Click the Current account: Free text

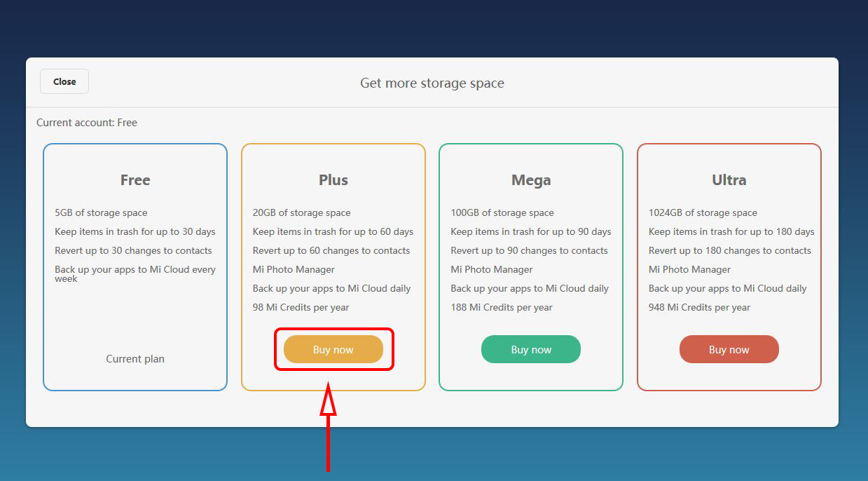point(87,123)
